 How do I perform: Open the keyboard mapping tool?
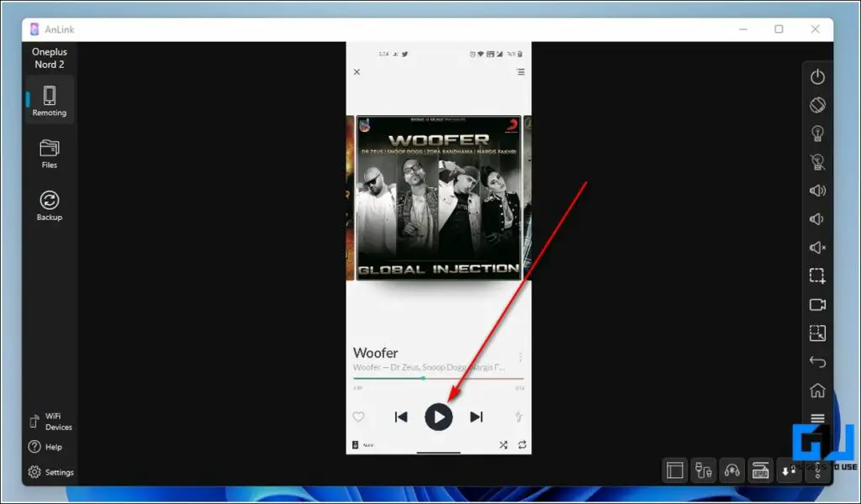coord(761,470)
